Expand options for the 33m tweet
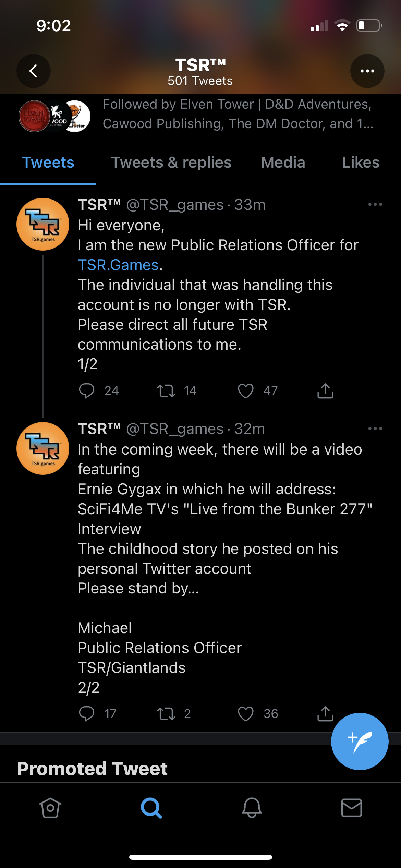Image resolution: width=401 pixels, height=868 pixels. [375, 205]
